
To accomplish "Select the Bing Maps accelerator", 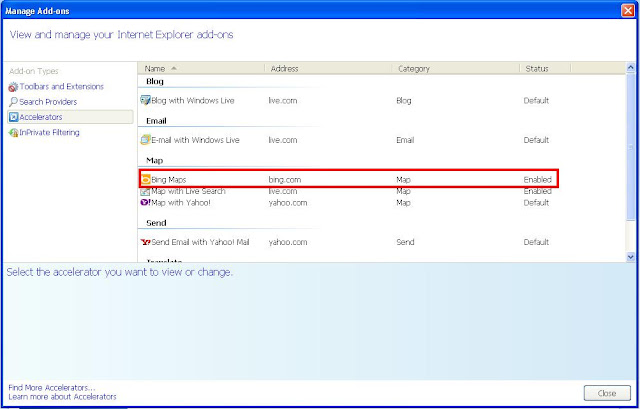I will tap(348, 179).
